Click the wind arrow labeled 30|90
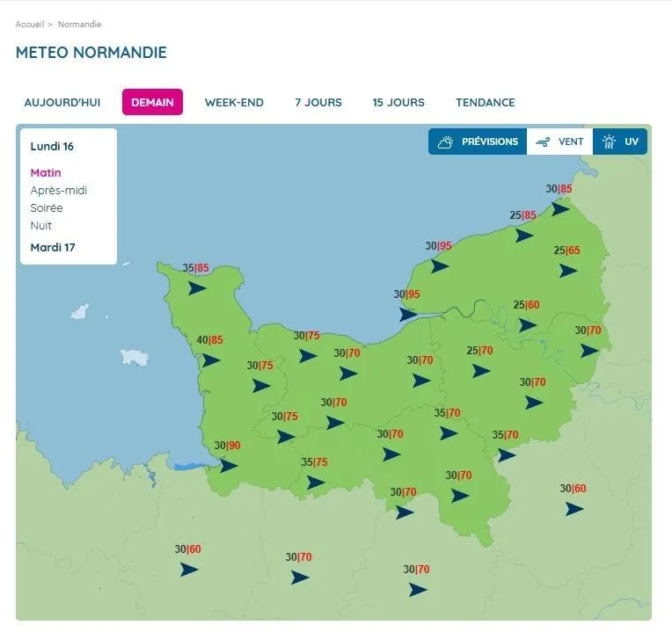The image size is (672, 639). (229, 466)
